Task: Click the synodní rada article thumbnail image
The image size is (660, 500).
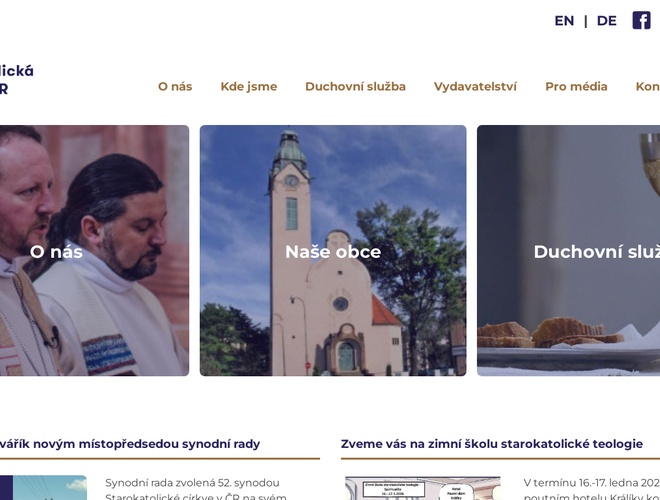Action: click(43, 488)
